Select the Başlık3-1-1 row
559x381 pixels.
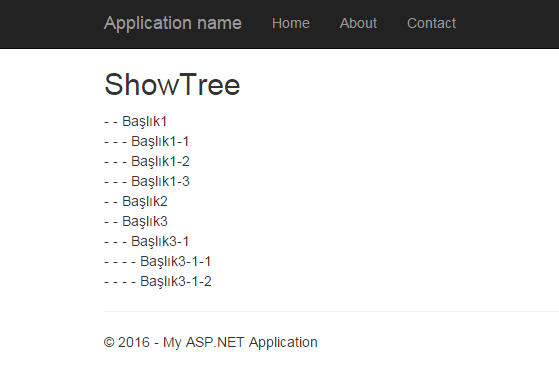pyautogui.click(x=158, y=261)
